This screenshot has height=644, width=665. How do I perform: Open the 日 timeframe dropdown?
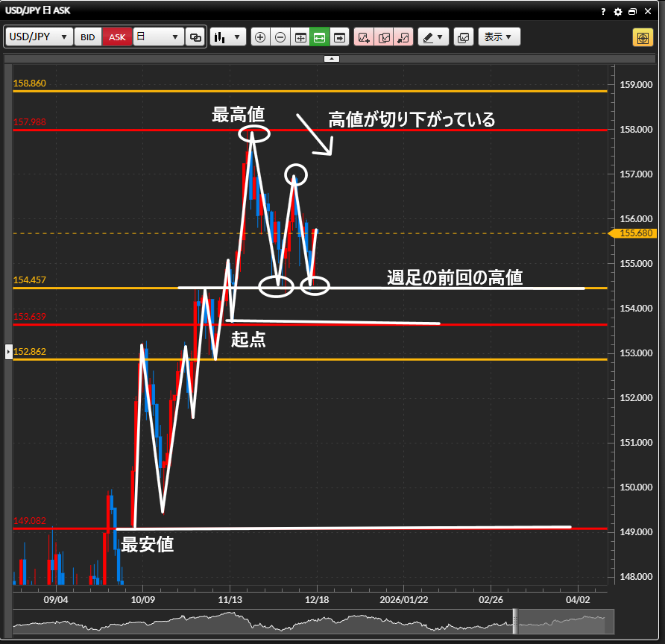click(158, 37)
